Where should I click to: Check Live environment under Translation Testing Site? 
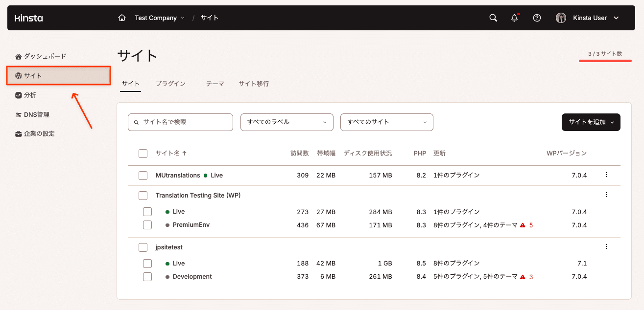pyautogui.click(x=147, y=212)
